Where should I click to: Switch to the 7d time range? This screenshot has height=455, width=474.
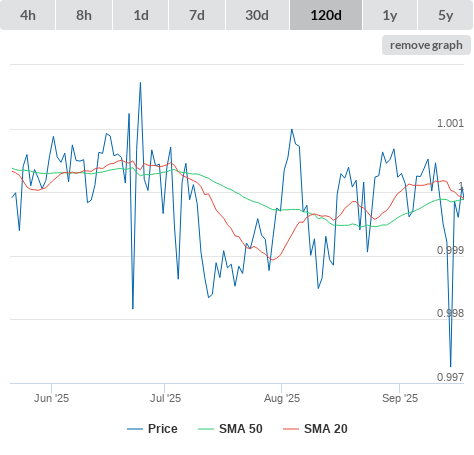197,15
